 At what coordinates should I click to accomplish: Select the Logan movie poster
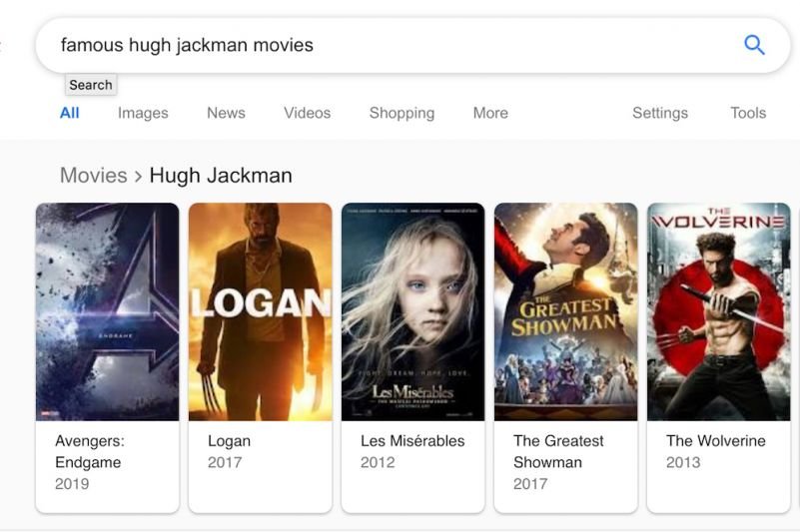(260, 311)
